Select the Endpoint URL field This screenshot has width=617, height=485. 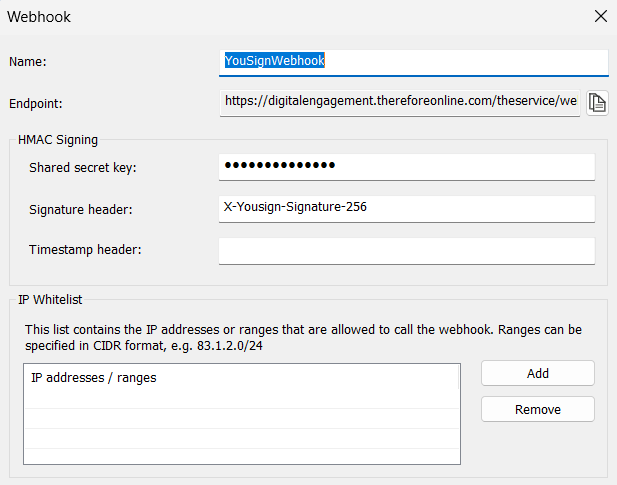400,103
